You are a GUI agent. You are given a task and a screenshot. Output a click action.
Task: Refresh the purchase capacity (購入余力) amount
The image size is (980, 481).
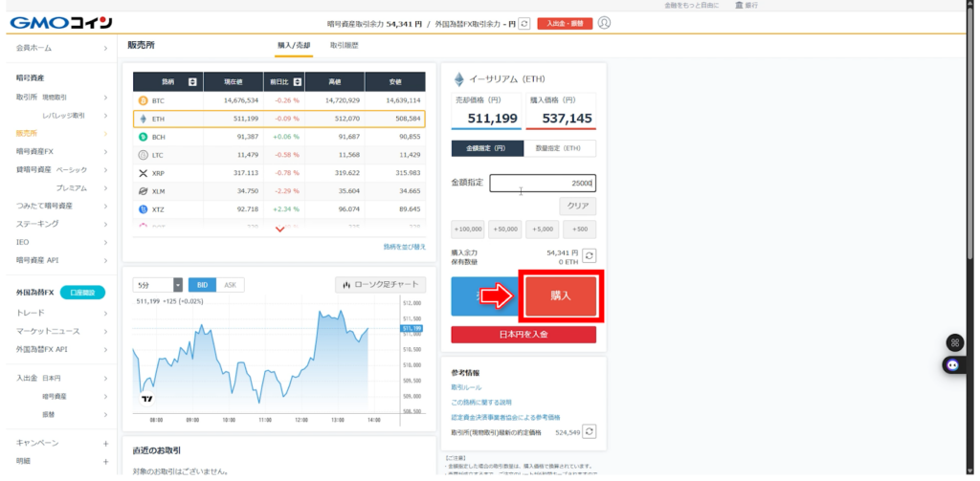point(590,256)
